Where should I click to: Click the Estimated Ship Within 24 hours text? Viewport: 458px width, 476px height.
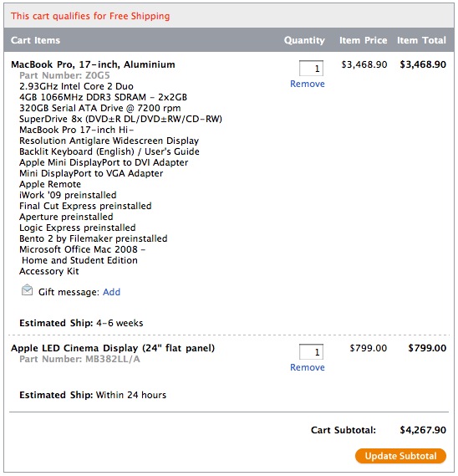93,395
